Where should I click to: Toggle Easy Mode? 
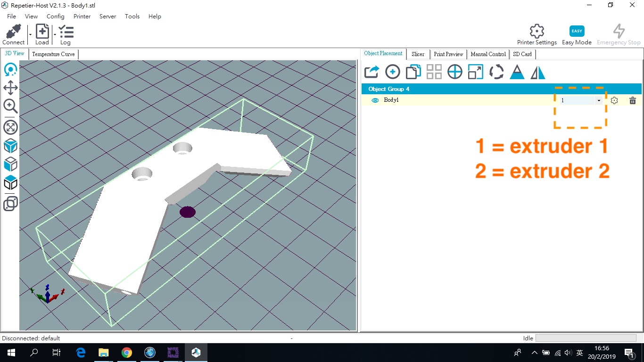point(577,31)
